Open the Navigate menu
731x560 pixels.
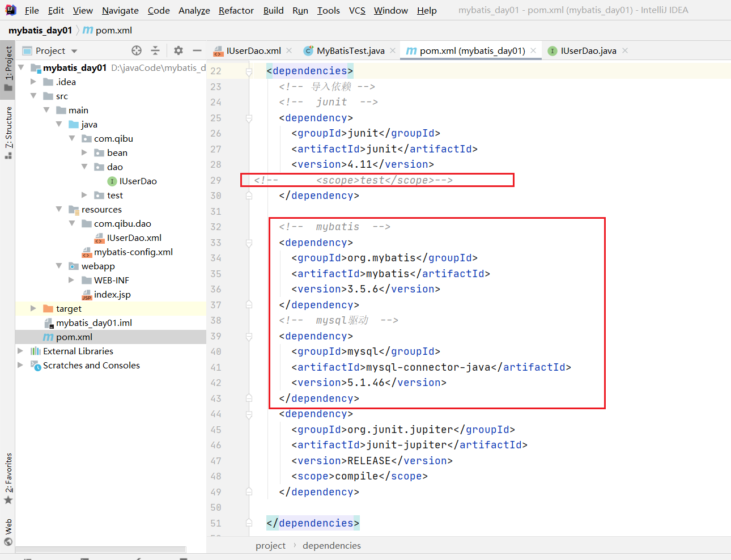coord(120,10)
